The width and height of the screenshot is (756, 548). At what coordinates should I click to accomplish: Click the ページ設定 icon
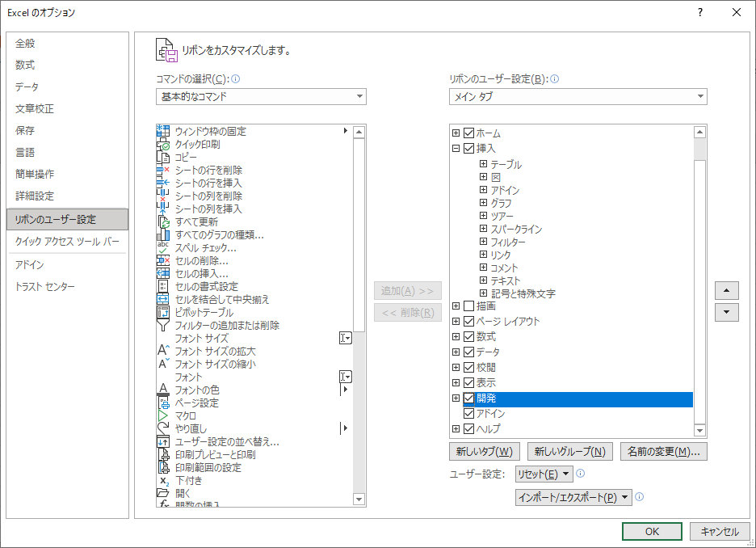click(x=163, y=403)
